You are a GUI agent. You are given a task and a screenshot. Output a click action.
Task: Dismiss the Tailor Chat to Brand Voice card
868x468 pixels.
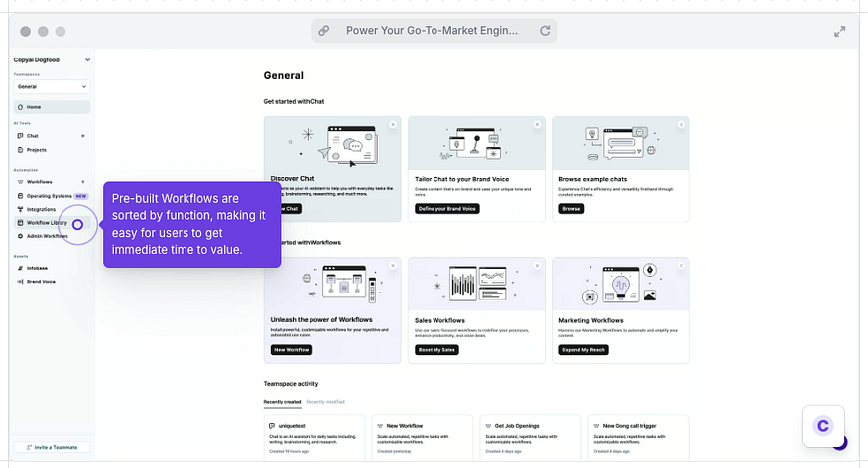point(537,125)
